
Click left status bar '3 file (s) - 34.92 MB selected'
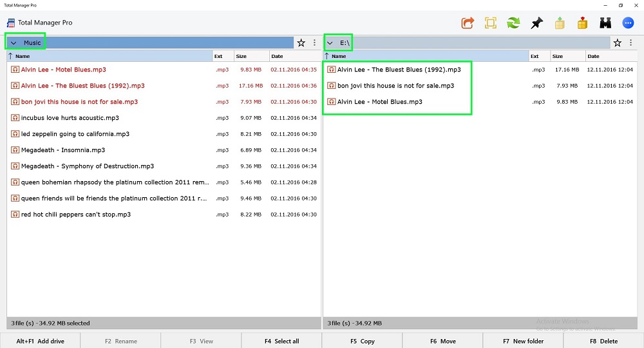coord(50,324)
